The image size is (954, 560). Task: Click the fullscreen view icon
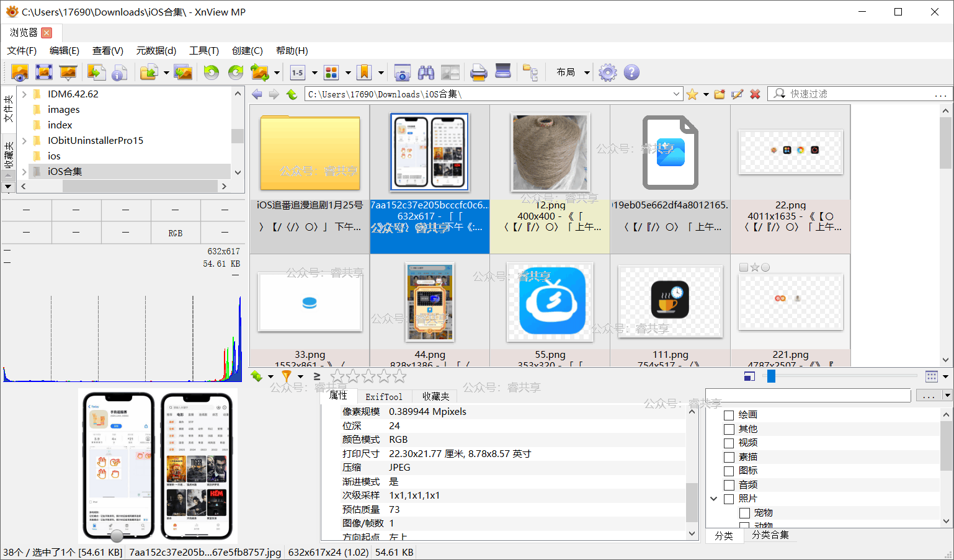coord(44,73)
